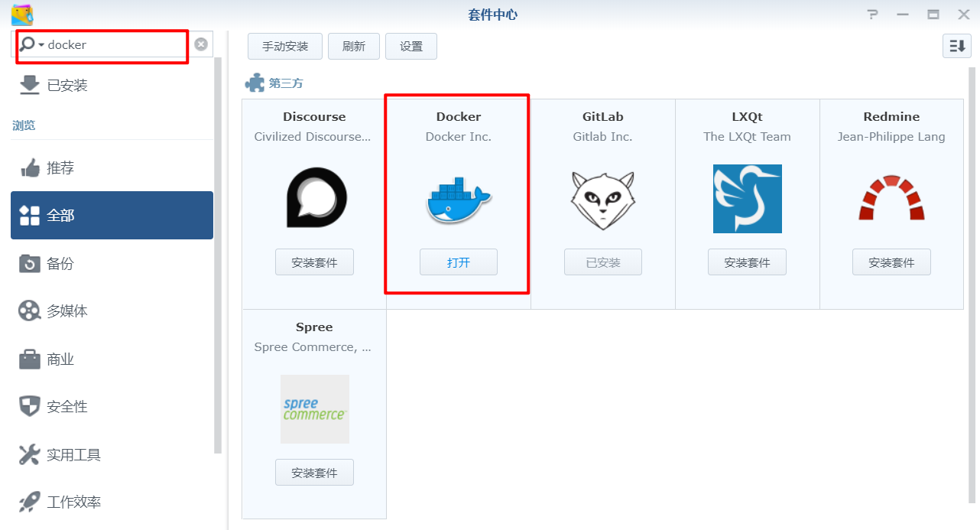This screenshot has width=980, height=530.
Task: Click the GitLab fox face icon
Action: tap(603, 200)
